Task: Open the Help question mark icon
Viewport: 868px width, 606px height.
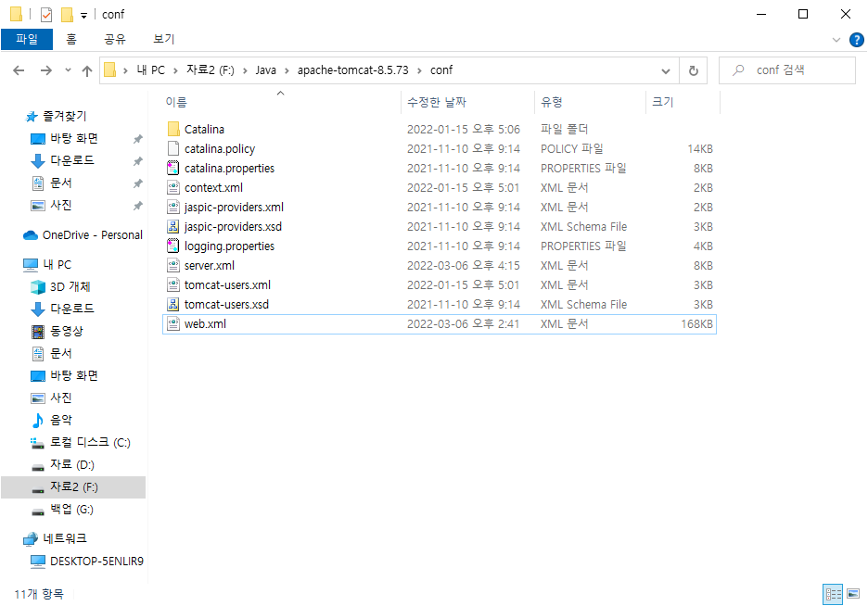Action: coord(856,40)
